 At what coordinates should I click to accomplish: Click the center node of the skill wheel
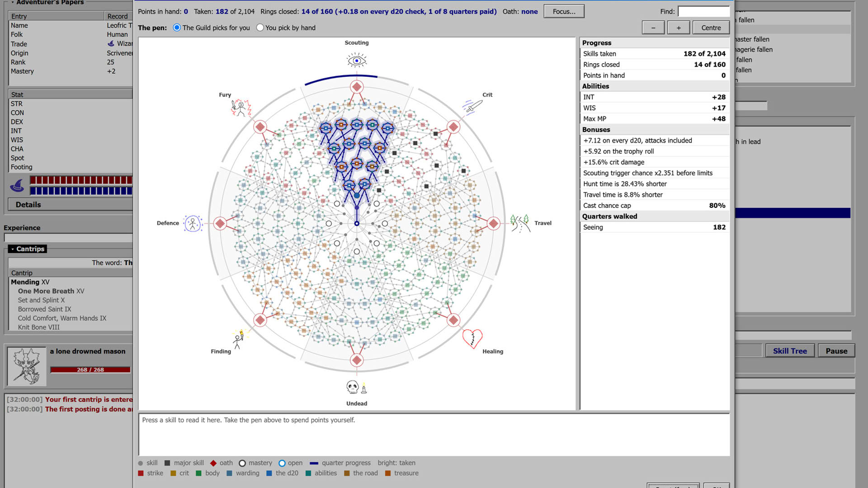[x=357, y=224]
